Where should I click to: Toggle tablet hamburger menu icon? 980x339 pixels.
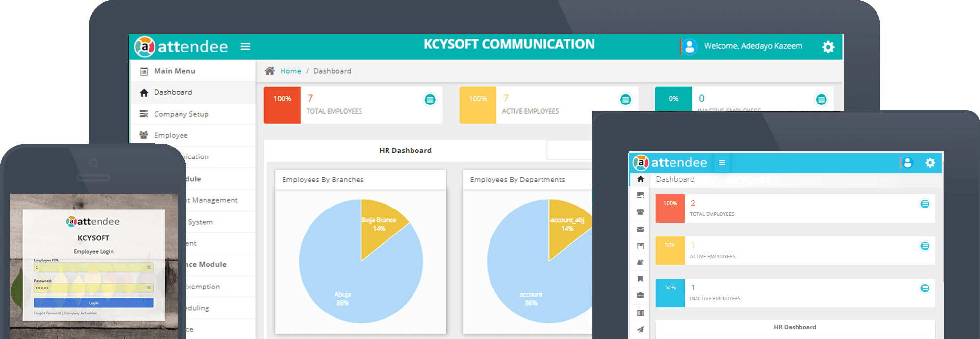click(x=722, y=162)
